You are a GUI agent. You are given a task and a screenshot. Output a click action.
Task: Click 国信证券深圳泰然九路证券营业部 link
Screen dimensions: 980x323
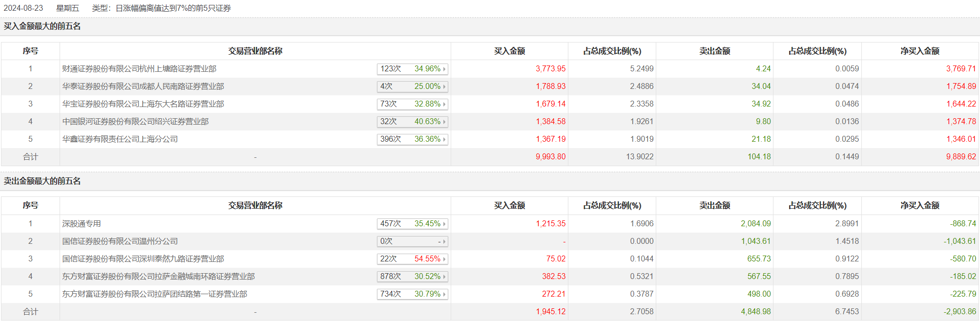tap(143, 259)
